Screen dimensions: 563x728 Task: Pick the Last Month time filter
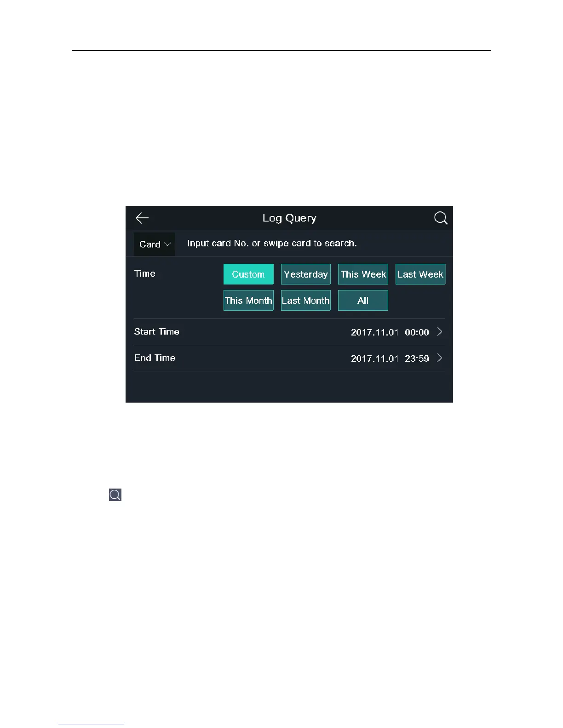coord(306,301)
